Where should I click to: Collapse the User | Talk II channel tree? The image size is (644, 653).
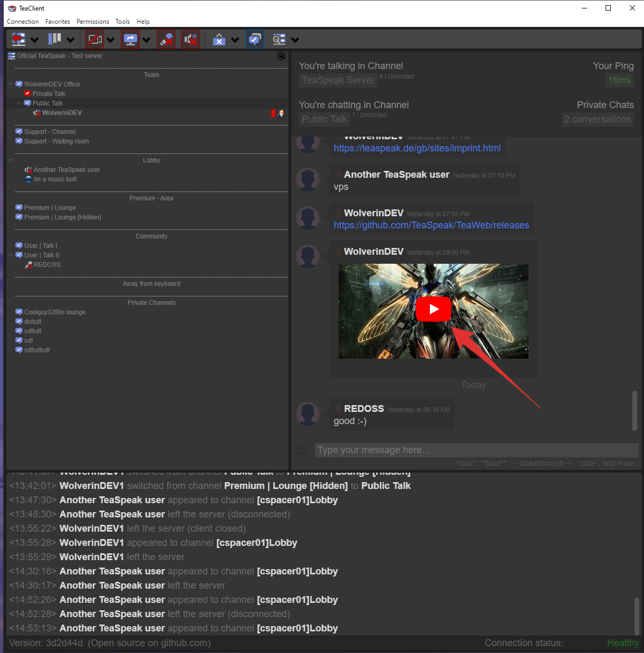pos(11,255)
